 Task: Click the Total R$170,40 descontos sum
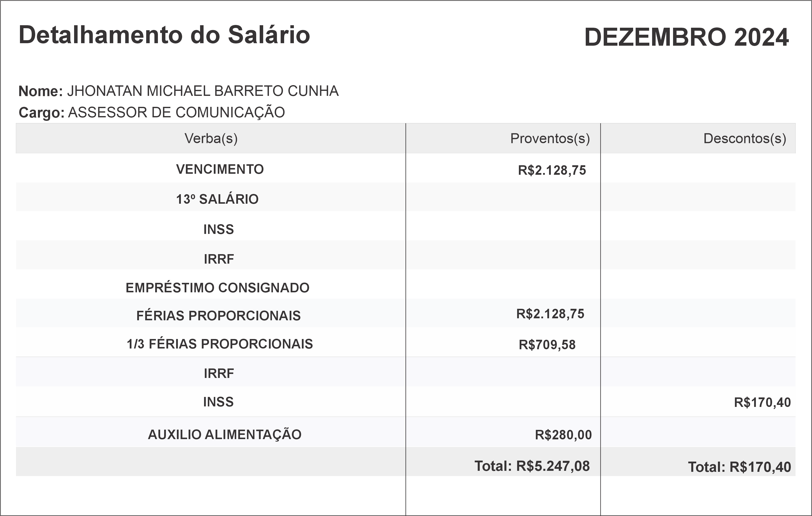(739, 467)
